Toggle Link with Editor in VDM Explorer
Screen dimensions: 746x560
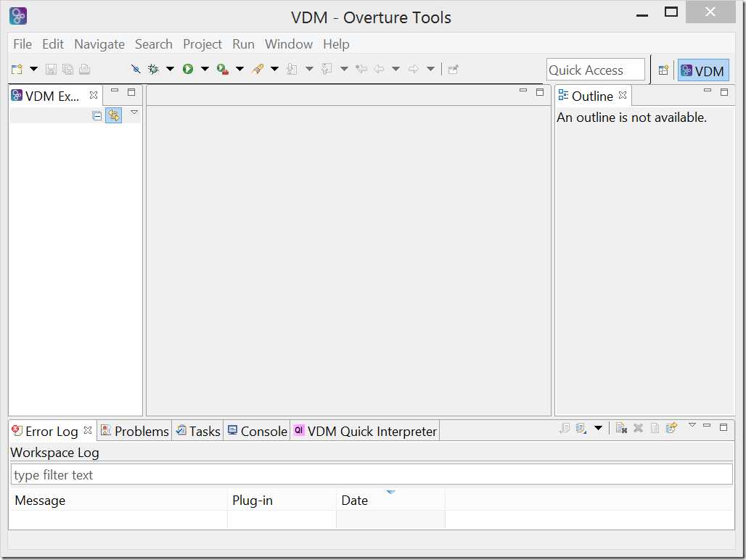click(x=114, y=115)
